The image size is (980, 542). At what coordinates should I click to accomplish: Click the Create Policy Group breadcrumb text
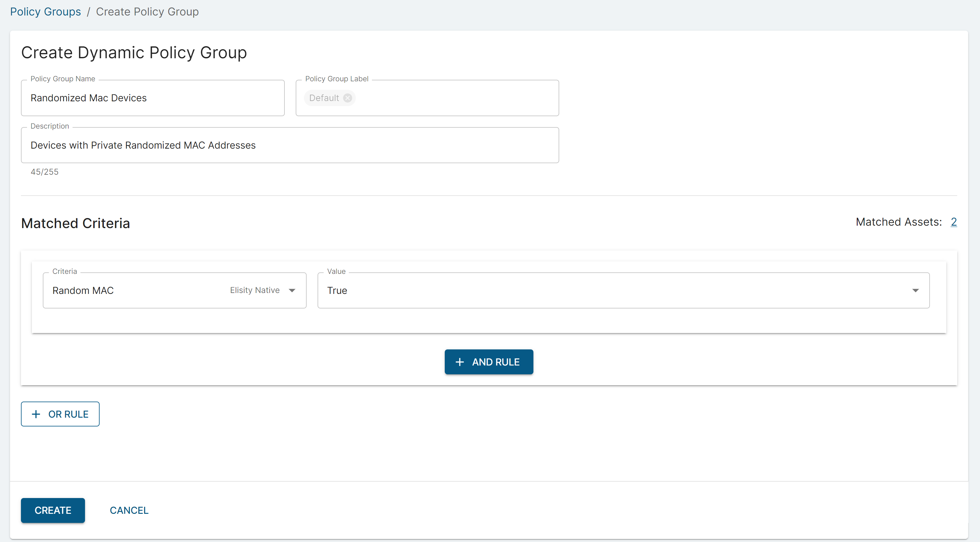(147, 12)
